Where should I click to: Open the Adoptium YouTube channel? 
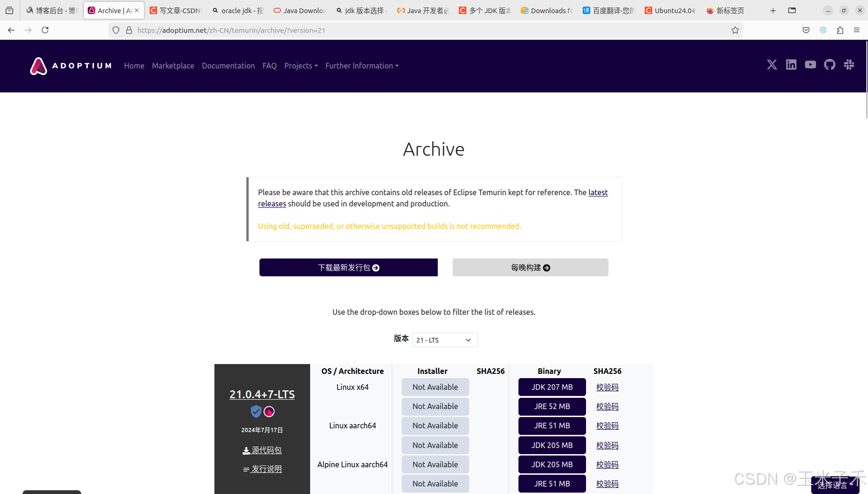810,65
